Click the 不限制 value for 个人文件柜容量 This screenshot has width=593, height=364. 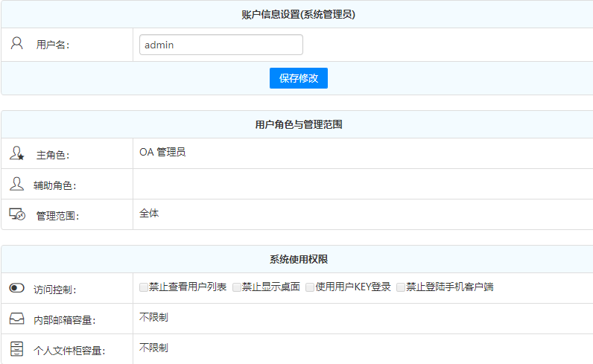153,347
